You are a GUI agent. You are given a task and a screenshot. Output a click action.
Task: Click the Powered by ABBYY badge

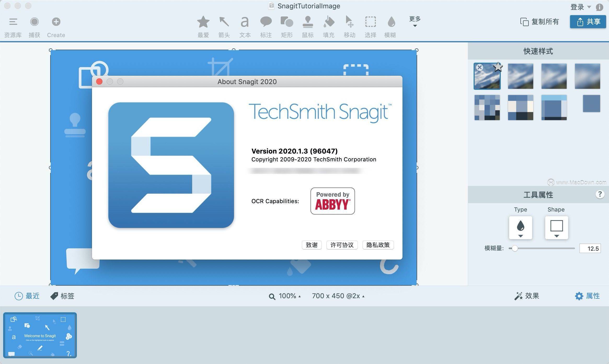click(x=332, y=201)
